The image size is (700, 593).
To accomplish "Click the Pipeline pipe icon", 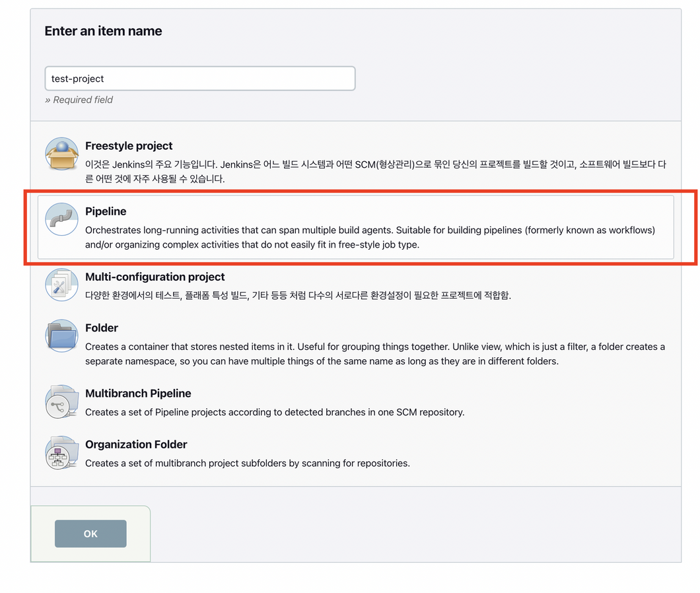I will click(61, 219).
